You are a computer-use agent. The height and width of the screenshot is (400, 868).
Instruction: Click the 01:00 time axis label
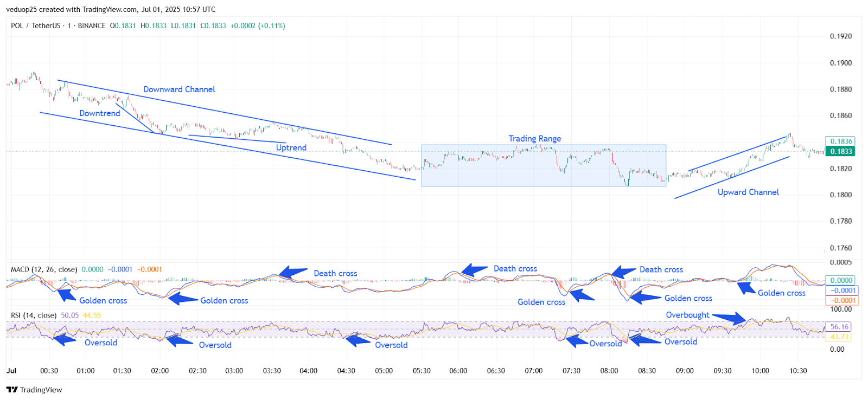click(86, 371)
